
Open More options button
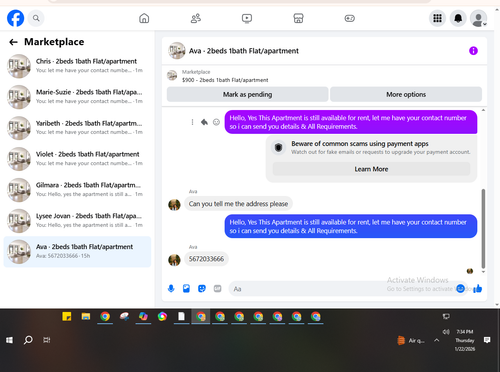[x=406, y=94]
